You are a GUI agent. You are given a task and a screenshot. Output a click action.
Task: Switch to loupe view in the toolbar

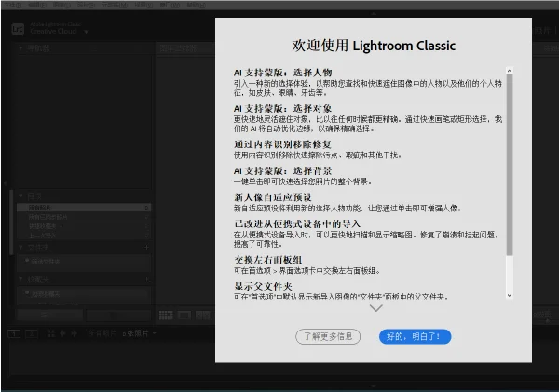point(184,316)
